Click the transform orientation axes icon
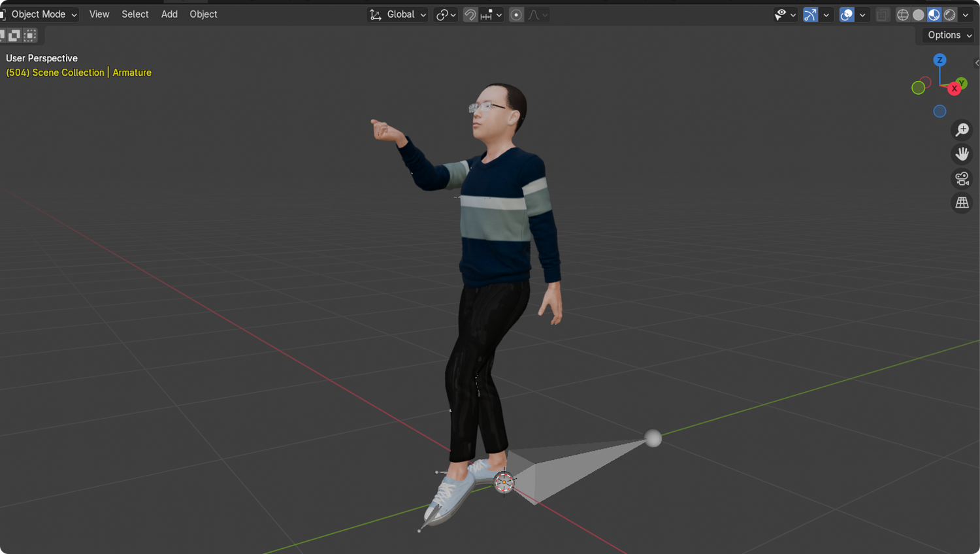 point(376,15)
